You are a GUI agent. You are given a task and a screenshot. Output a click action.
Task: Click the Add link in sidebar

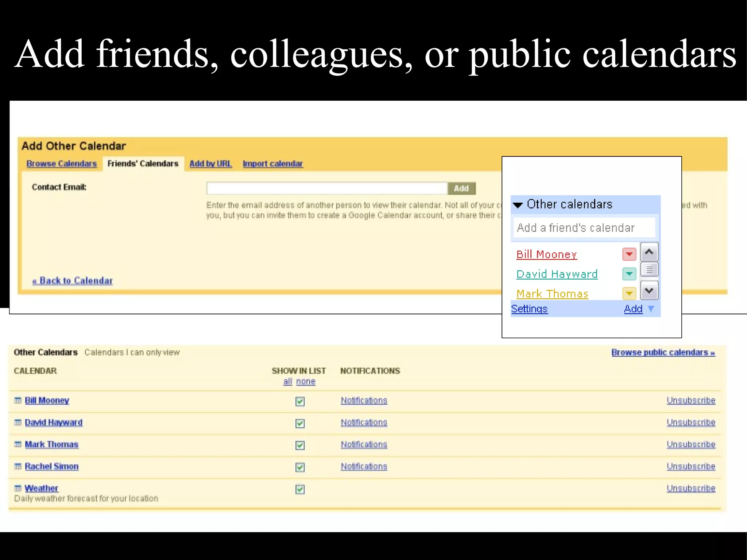[633, 309]
